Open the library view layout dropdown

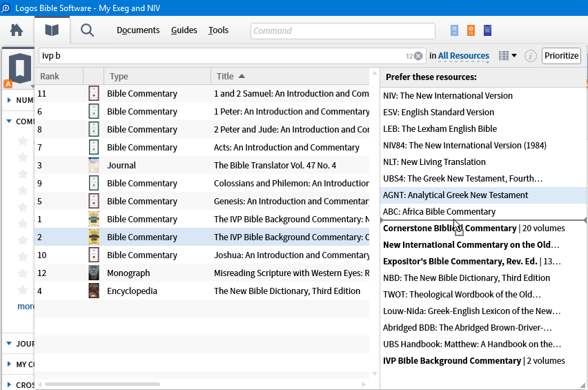[508, 56]
